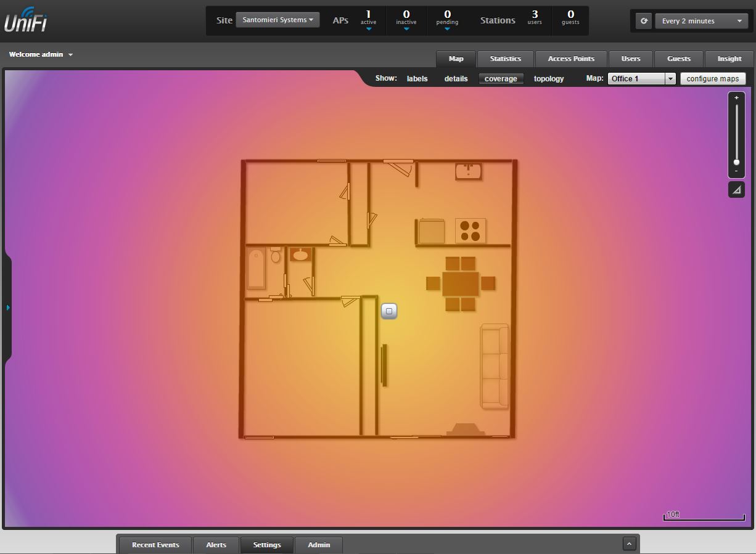The image size is (756, 554).
Task: Click the zoom out minus icon
Action: (x=736, y=171)
